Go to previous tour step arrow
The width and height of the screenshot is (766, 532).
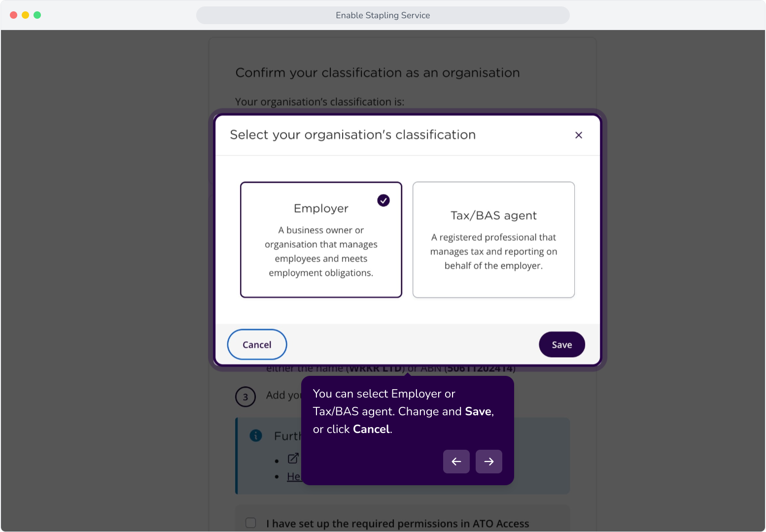click(x=456, y=462)
